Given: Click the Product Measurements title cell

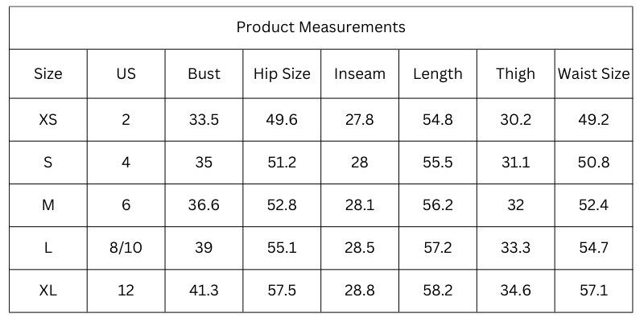Looking at the screenshot, I should [x=320, y=27].
